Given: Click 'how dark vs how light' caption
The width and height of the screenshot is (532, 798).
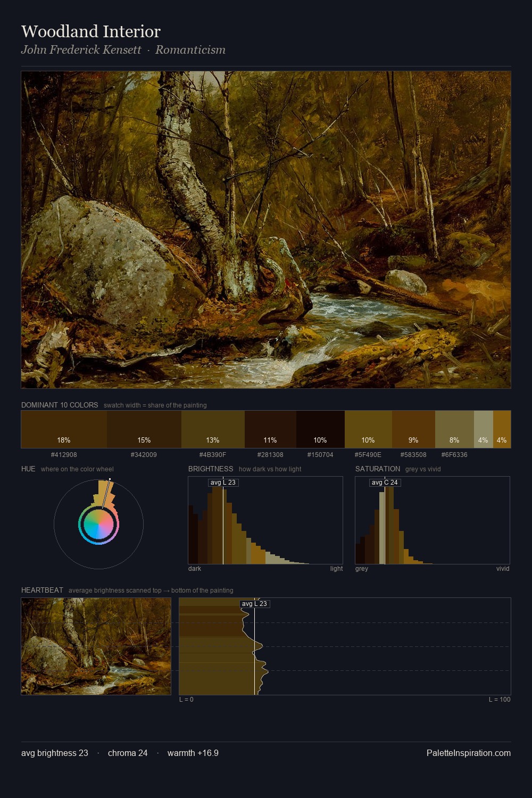Looking at the screenshot, I should click(270, 469).
